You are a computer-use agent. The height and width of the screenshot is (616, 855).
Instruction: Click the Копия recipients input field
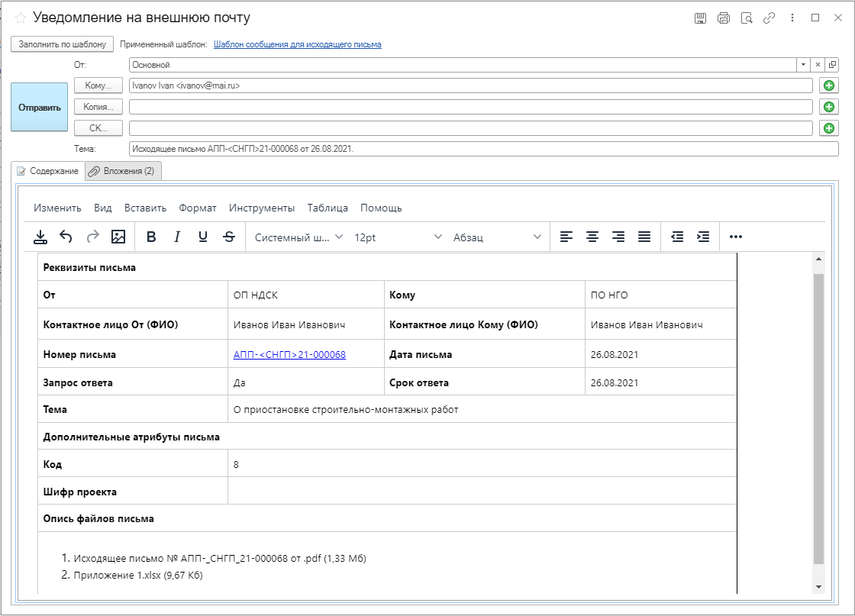point(470,107)
